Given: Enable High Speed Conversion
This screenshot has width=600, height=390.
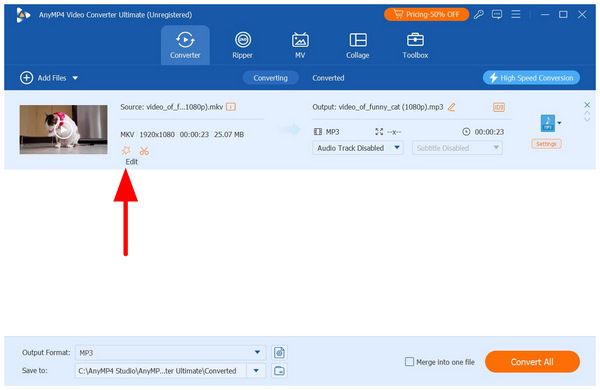Looking at the screenshot, I should click(x=531, y=78).
